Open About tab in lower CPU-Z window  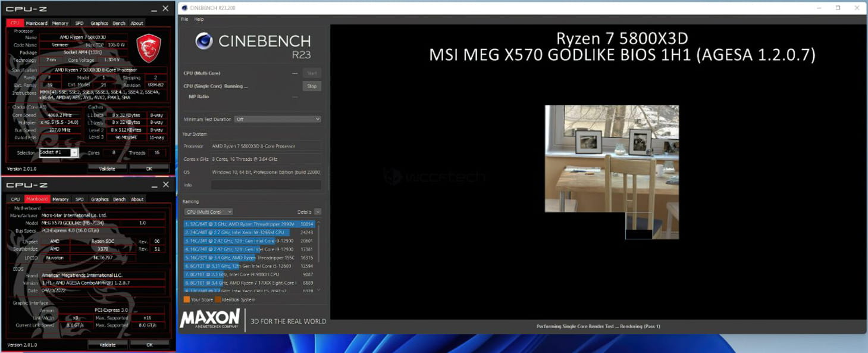(137, 199)
